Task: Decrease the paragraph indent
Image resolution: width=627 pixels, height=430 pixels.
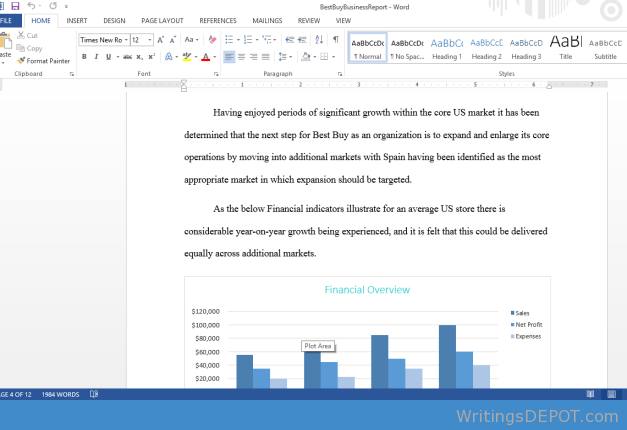Action: click(290, 40)
